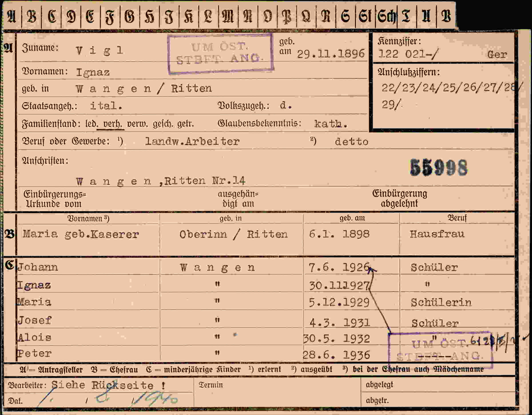Click the "abgetr." label
The image size is (532, 415).
tap(377, 400)
